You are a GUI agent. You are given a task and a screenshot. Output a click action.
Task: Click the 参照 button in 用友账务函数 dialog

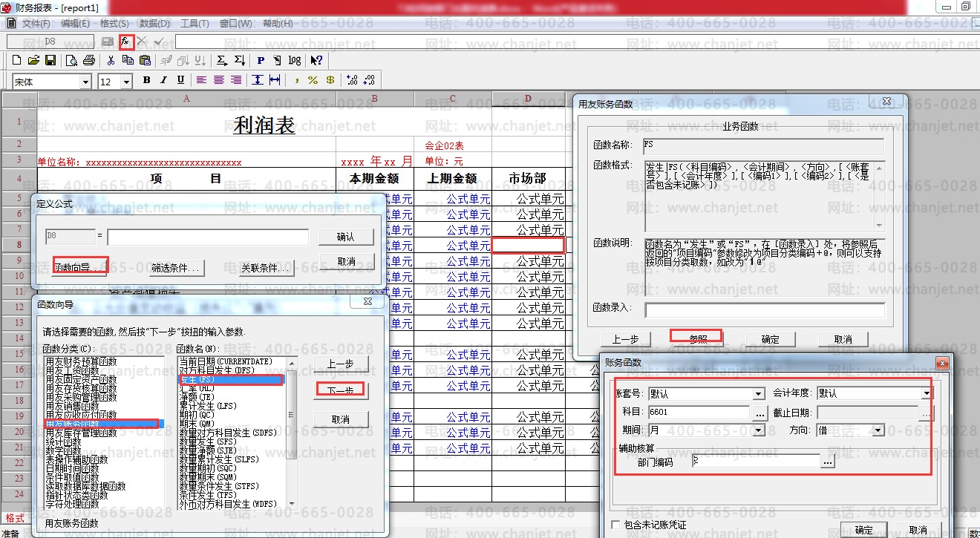click(696, 338)
